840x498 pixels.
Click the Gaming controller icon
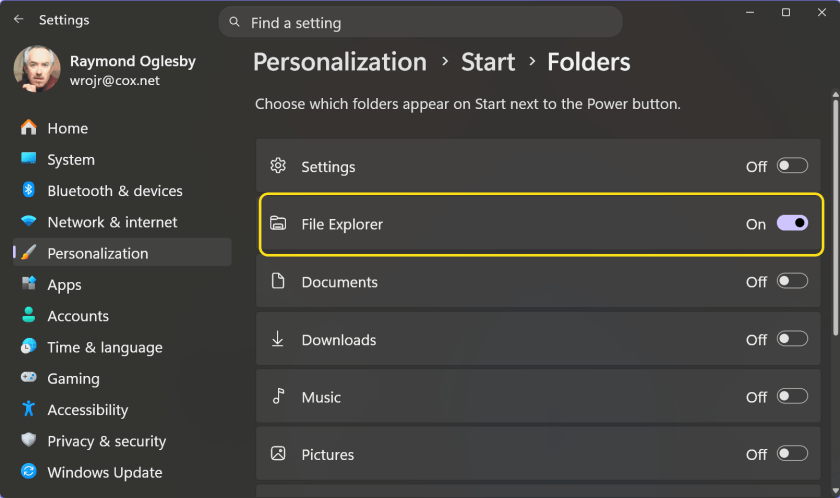point(28,377)
